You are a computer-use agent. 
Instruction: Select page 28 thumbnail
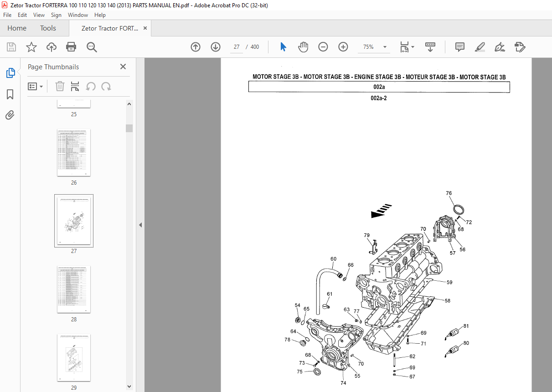74,289
